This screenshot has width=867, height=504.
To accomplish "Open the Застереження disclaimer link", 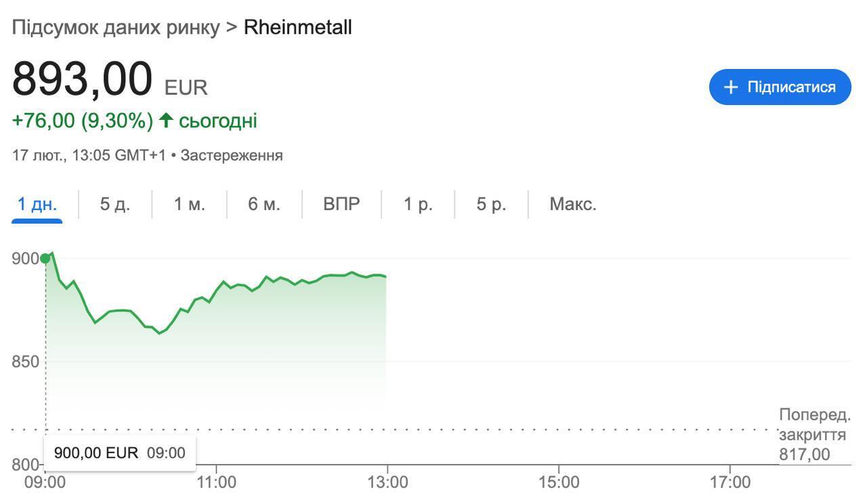I will (x=232, y=155).
